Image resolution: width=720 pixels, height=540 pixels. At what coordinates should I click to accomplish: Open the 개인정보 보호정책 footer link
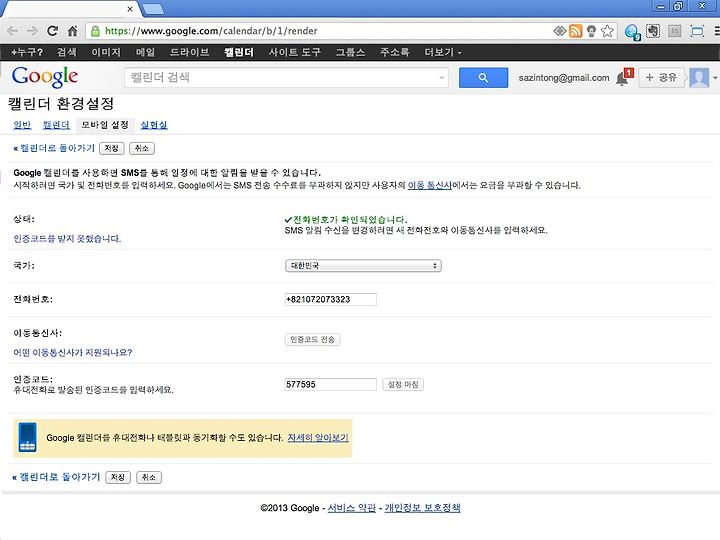(422, 508)
